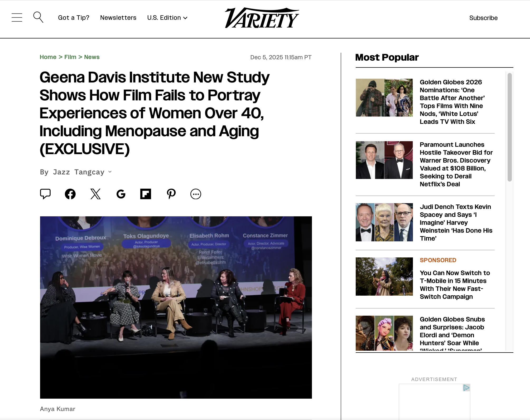Image resolution: width=530 pixels, height=420 pixels.
Task: Click the Paramount takeover article thumbnail
Action: pyautogui.click(x=384, y=160)
